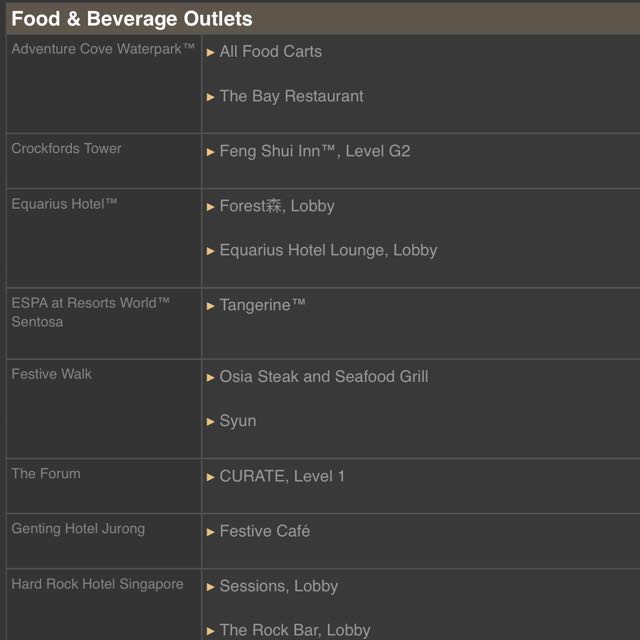Open Feng Shui Inn, Level G2

point(314,151)
